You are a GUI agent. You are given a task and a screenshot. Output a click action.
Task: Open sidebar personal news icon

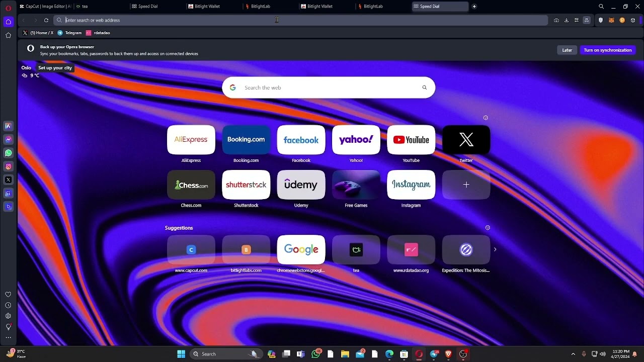pos(8,193)
